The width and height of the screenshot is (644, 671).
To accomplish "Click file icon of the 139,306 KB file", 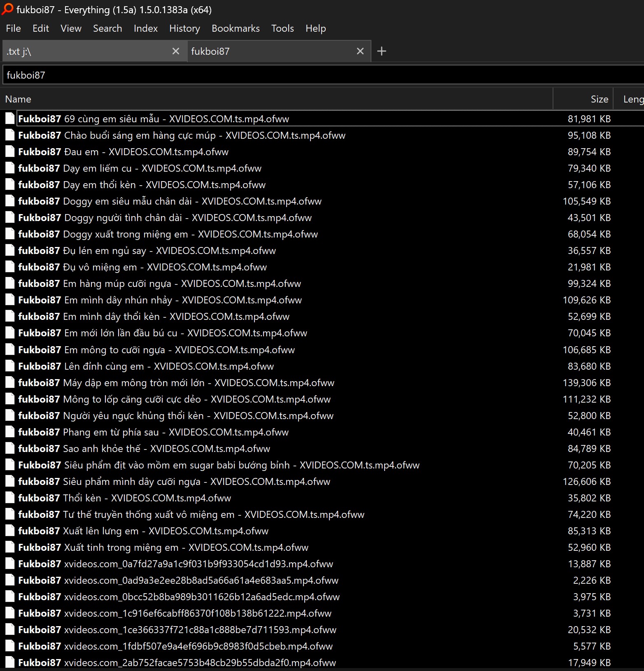I will (x=10, y=382).
